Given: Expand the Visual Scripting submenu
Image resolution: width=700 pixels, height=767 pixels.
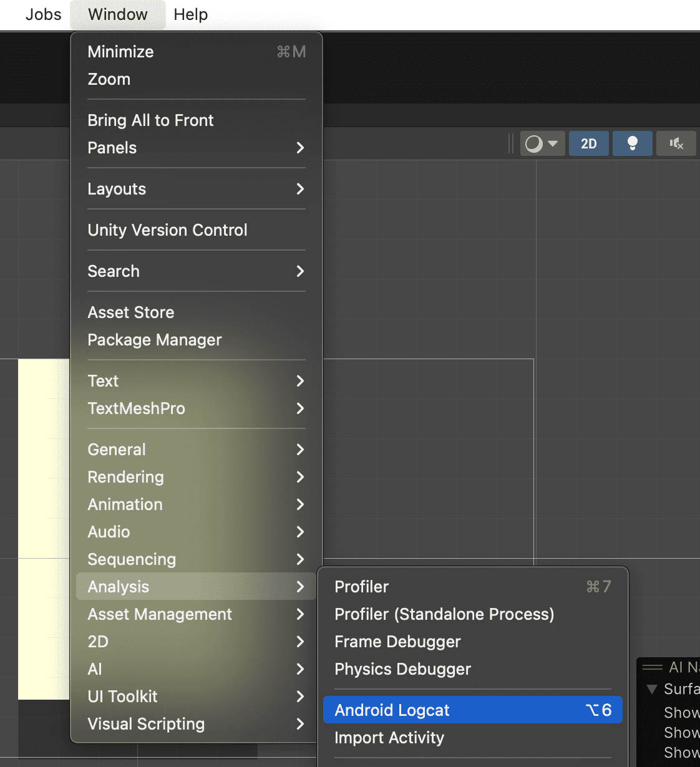Looking at the screenshot, I should pos(197,724).
